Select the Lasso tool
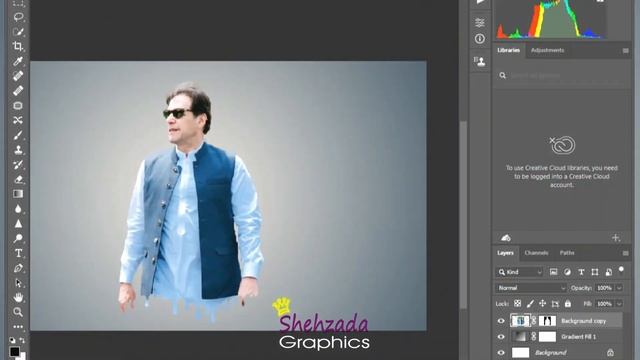The image size is (640, 360). [x=18, y=17]
